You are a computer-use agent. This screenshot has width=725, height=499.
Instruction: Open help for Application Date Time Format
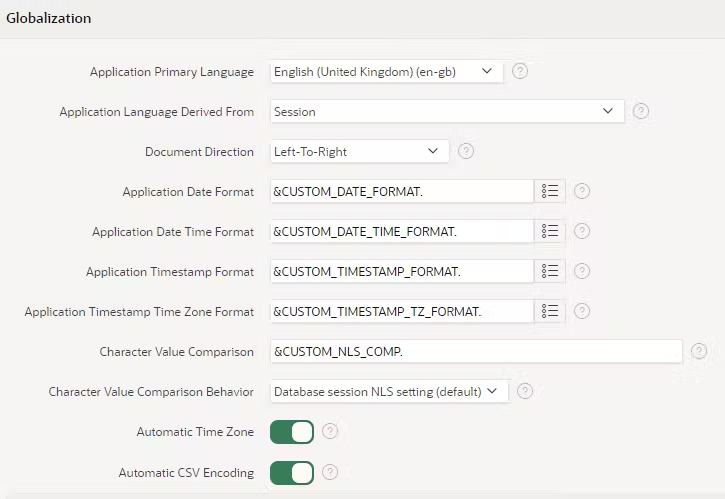(x=582, y=231)
